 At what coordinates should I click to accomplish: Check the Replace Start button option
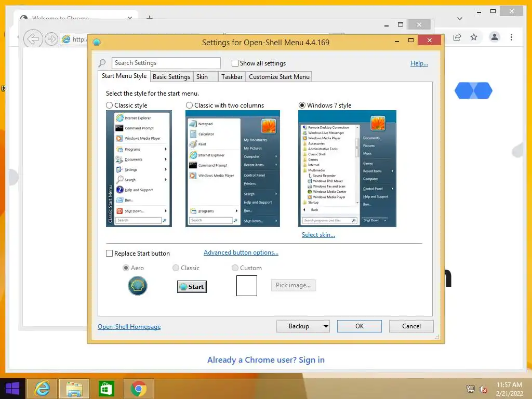pyautogui.click(x=109, y=254)
